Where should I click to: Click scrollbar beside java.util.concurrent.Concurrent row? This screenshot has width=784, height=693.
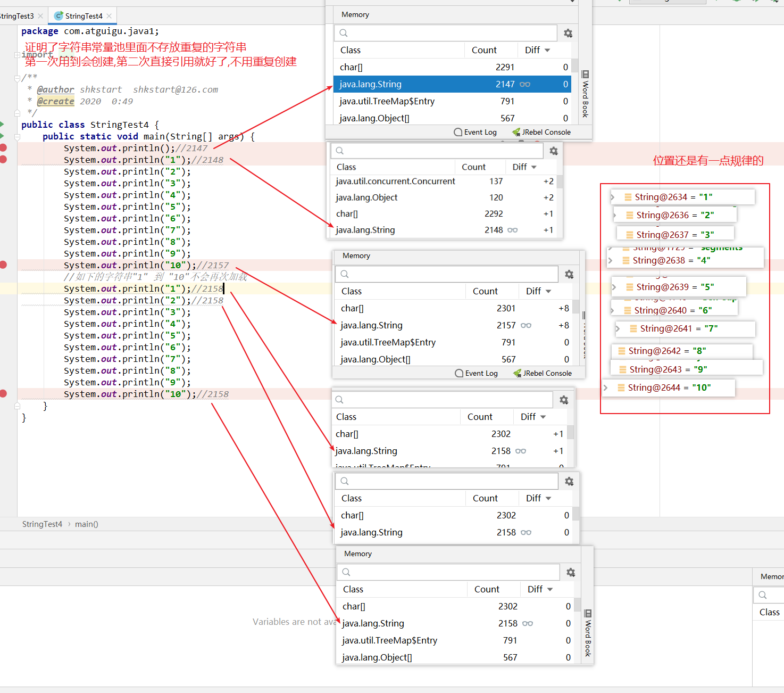click(x=560, y=181)
